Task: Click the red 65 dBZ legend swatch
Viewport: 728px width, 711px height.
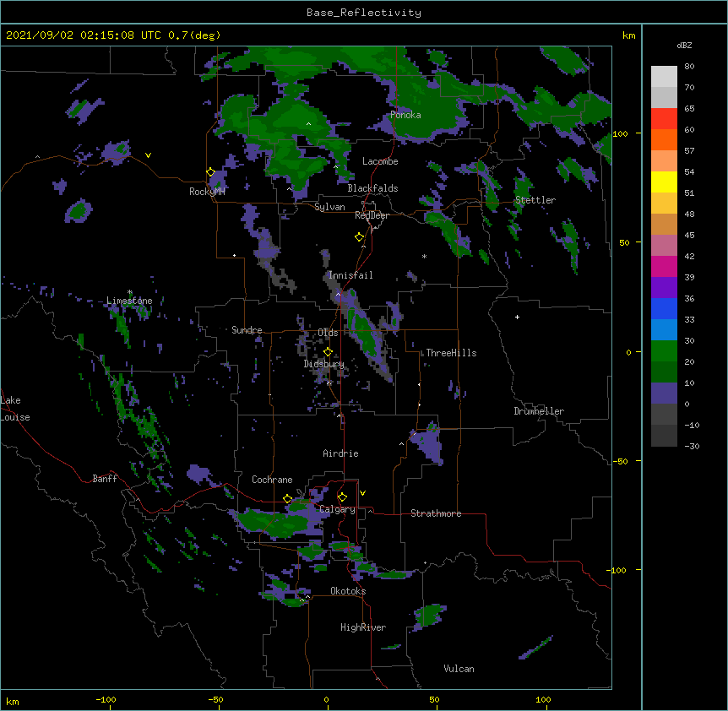Action: [x=664, y=119]
